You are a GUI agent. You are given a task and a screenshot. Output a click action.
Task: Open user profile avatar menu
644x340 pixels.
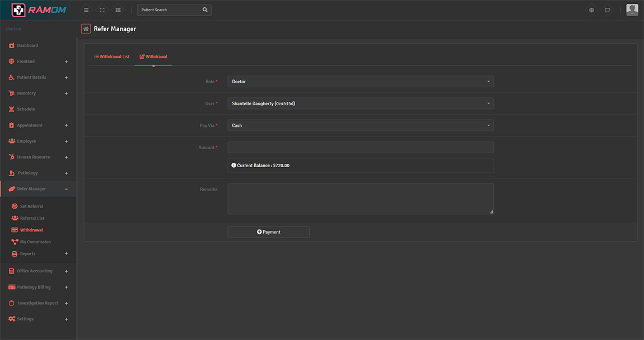pos(632,10)
